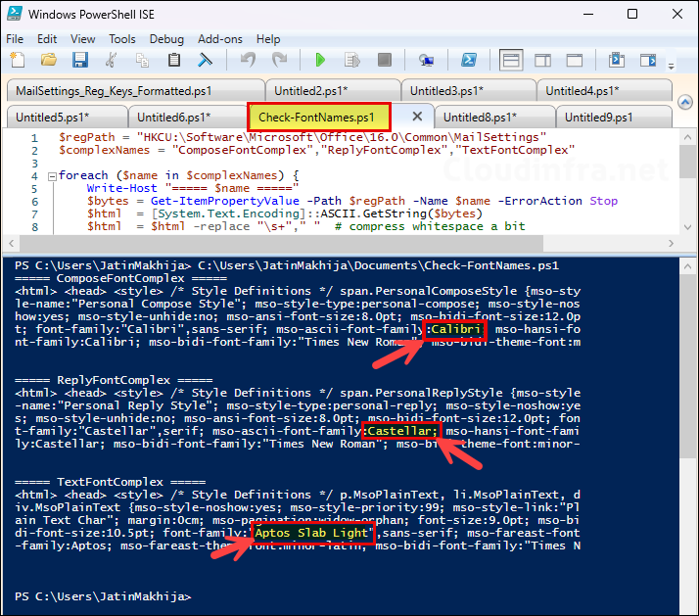Viewport: 699px width, 616px height.
Task: Place cursor on the Write-Host line
Action: coord(192,188)
